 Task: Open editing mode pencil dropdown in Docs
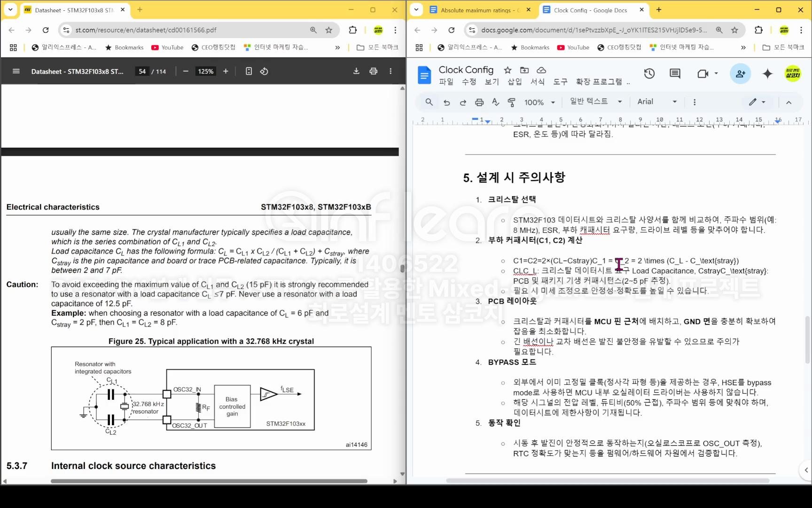click(757, 102)
